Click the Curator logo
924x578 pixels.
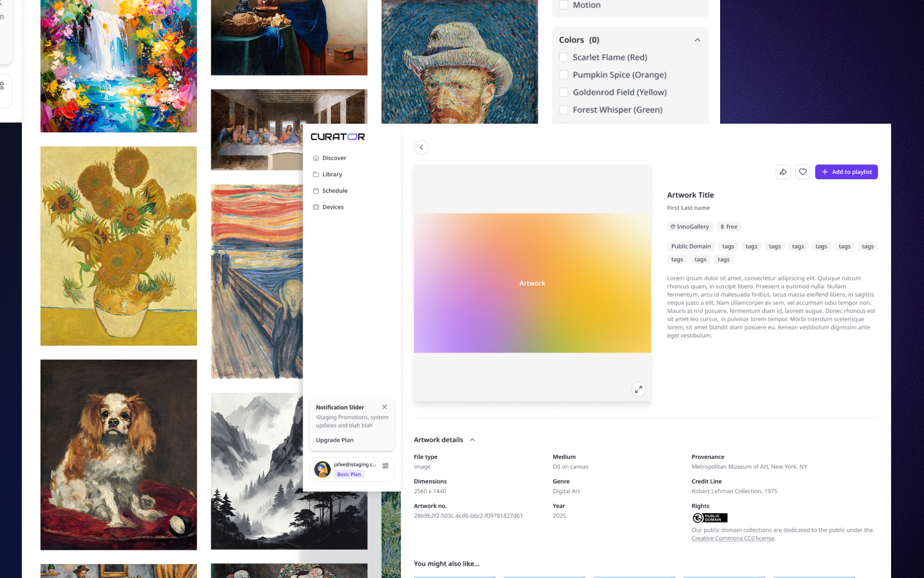(x=338, y=137)
